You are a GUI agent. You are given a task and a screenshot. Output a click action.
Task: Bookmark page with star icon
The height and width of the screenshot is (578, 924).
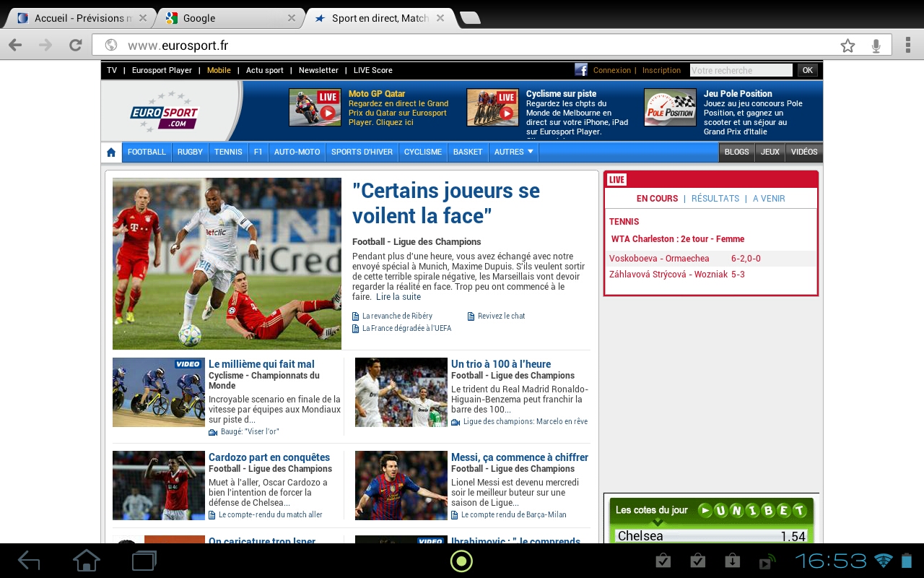(x=847, y=46)
